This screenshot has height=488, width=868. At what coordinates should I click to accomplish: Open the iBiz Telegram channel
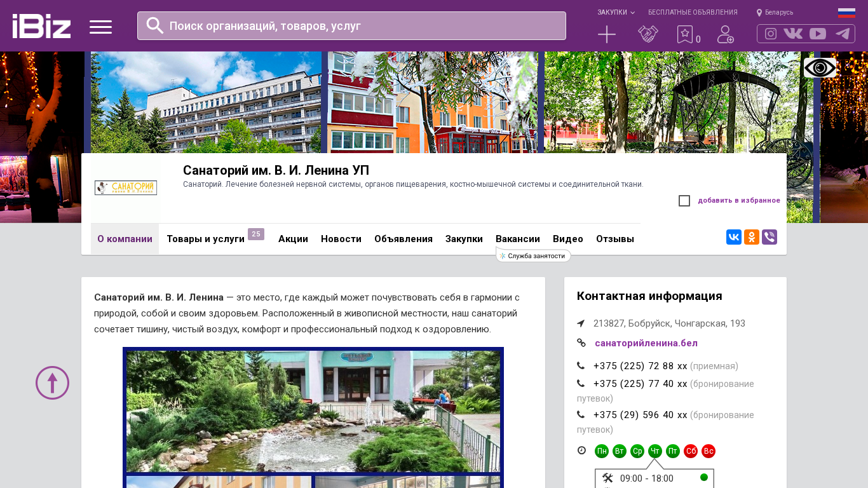843,34
